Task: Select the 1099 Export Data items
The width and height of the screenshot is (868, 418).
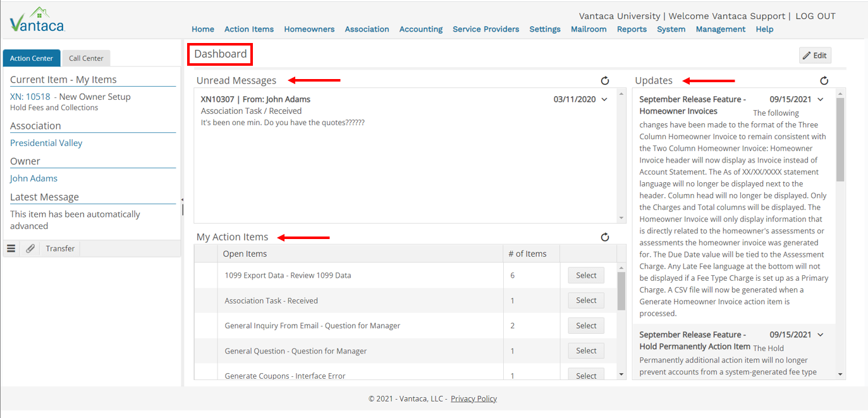Action: click(x=585, y=275)
